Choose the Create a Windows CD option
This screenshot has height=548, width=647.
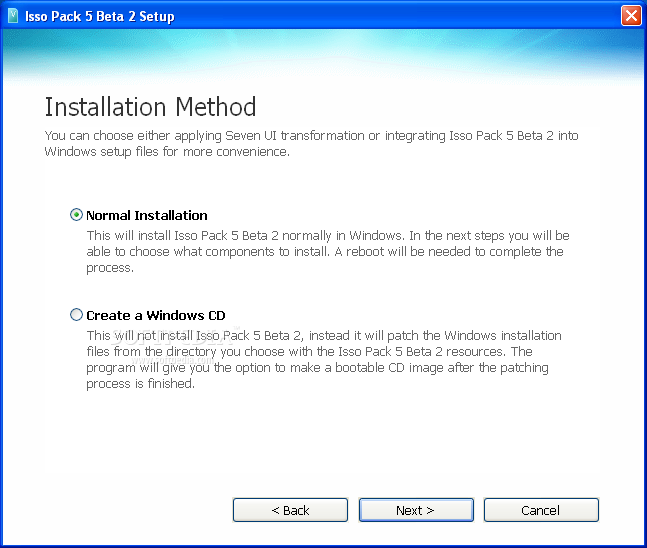tap(76, 315)
